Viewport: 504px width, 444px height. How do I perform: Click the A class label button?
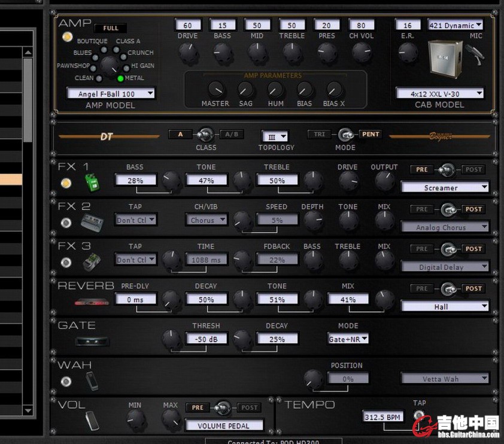[180, 134]
